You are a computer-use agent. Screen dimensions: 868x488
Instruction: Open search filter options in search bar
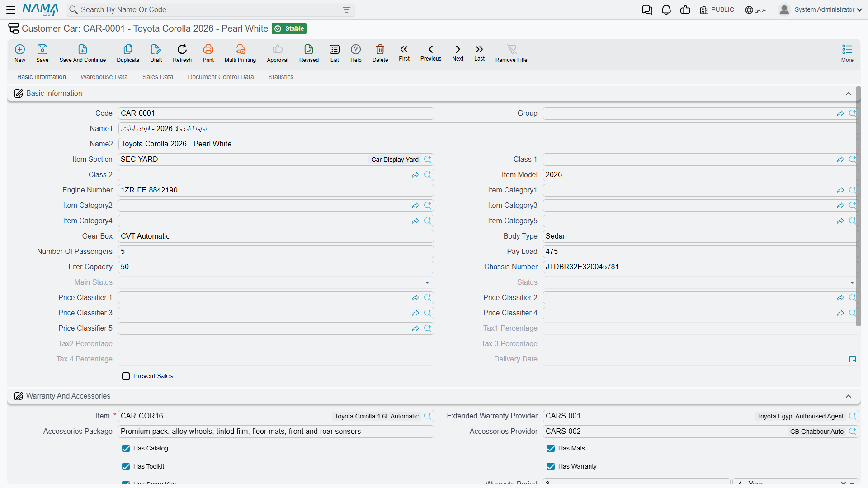tap(347, 10)
